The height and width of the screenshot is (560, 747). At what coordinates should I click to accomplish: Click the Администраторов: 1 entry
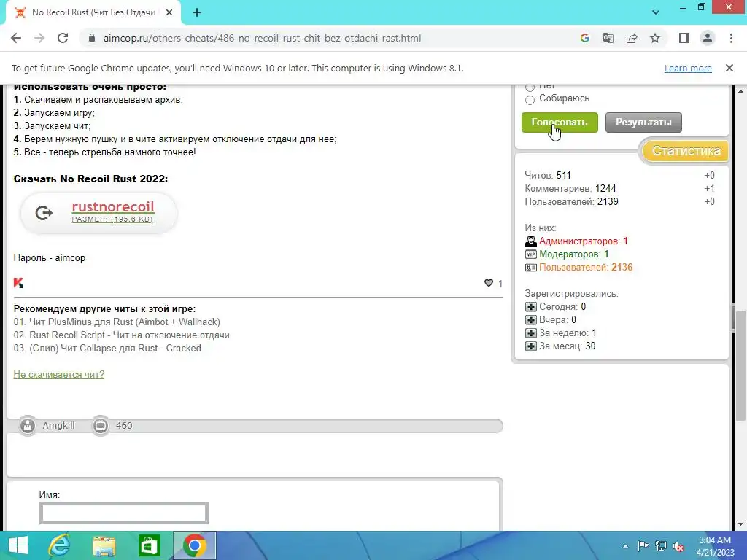point(583,241)
